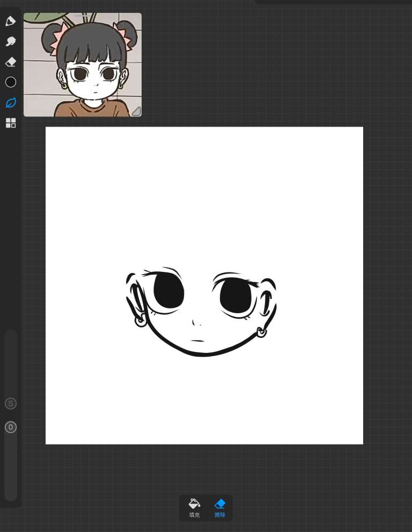Open the four-square grid icon in sidebar
The width and height of the screenshot is (412, 532).
pyautogui.click(x=11, y=123)
